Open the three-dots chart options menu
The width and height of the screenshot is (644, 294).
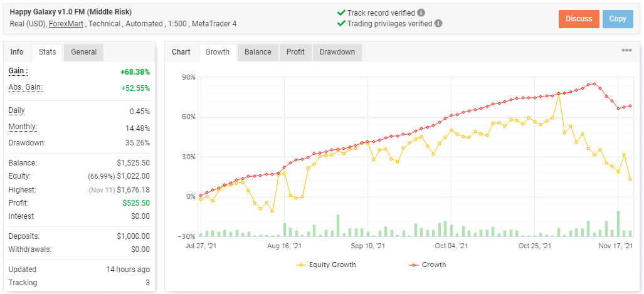tap(626, 51)
